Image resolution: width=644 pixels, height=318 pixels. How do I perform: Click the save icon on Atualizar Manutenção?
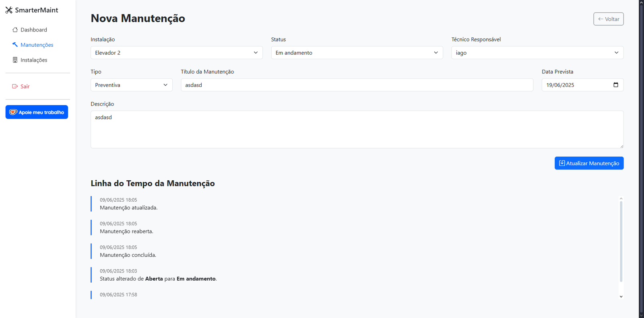(x=562, y=163)
